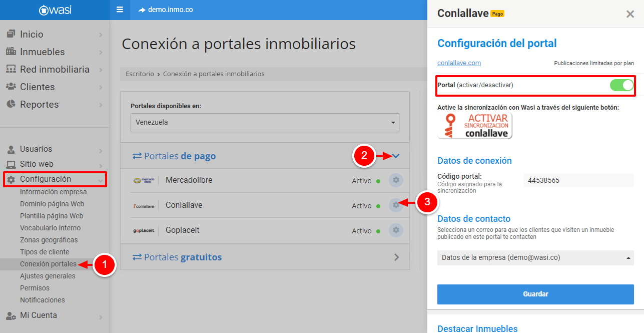Screen dimensions: 644x333
Task: Open the conlallave.com link
Action: [x=459, y=63]
